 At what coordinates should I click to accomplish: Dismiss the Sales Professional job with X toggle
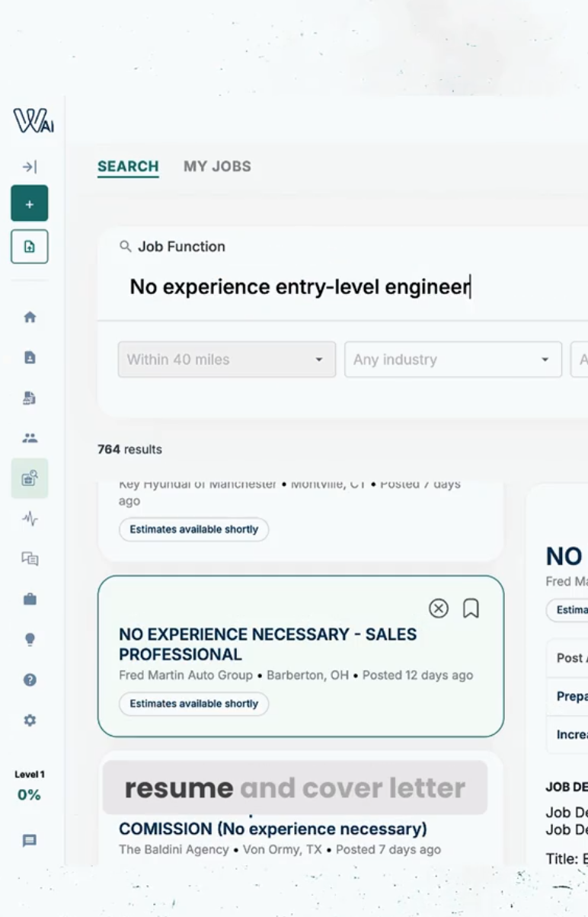(x=439, y=609)
